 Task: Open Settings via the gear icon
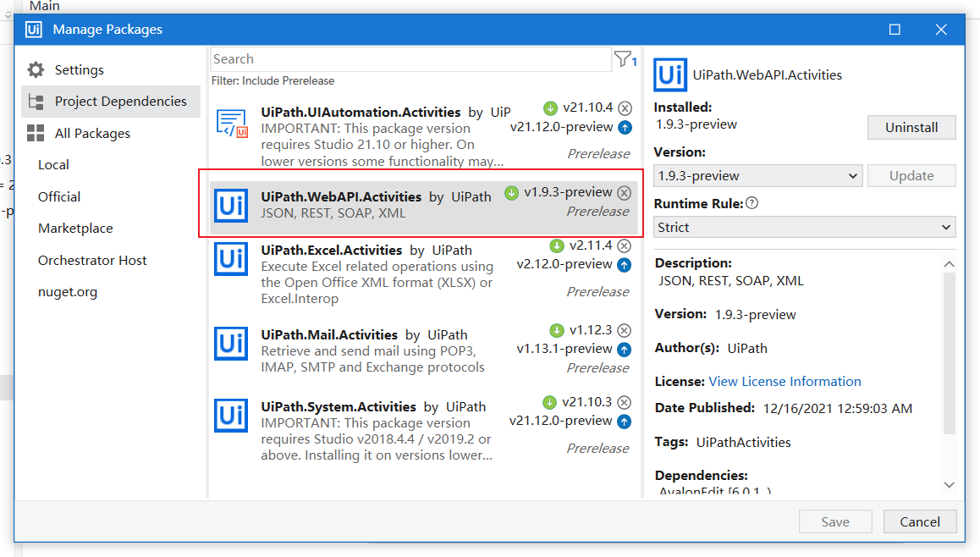coord(34,69)
